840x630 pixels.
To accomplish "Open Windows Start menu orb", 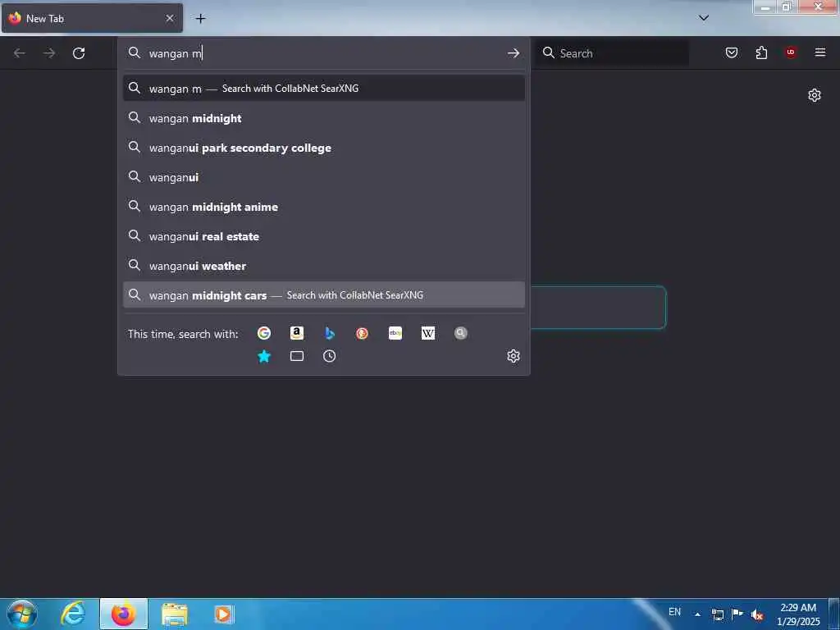I will (21, 614).
